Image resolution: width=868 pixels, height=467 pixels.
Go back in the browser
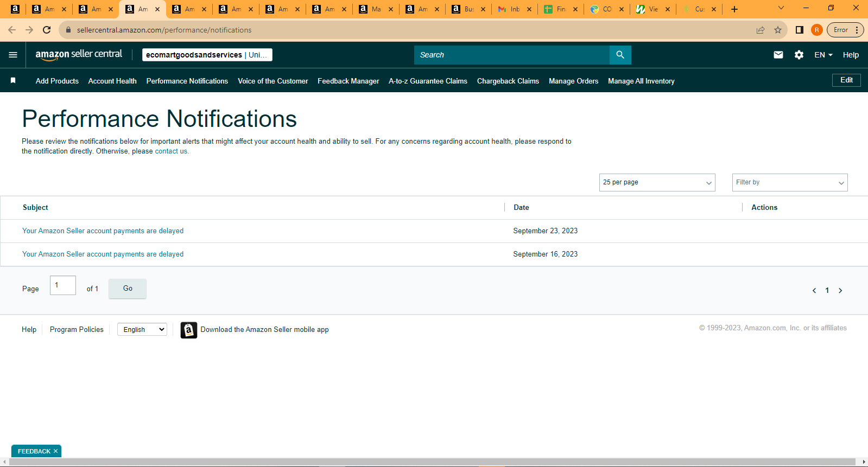(x=12, y=30)
